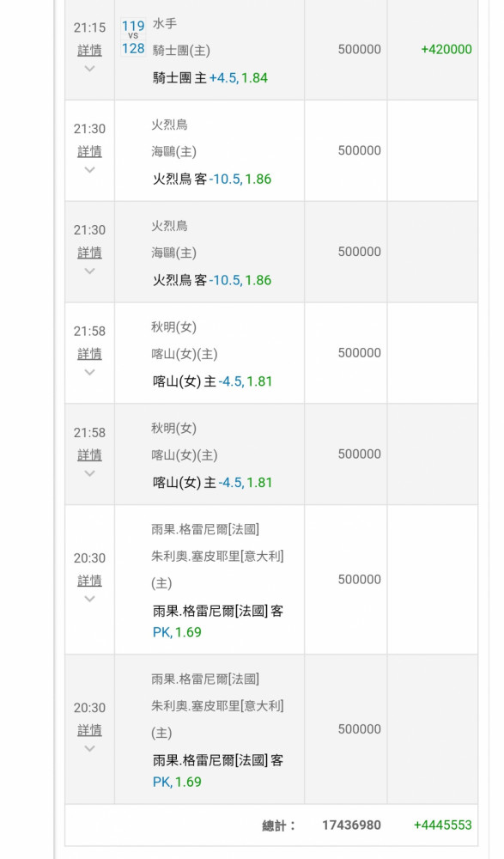504x859 pixels.
Task: Open 詳情 in the gray 20:30 tennis row
Action: (89, 730)
